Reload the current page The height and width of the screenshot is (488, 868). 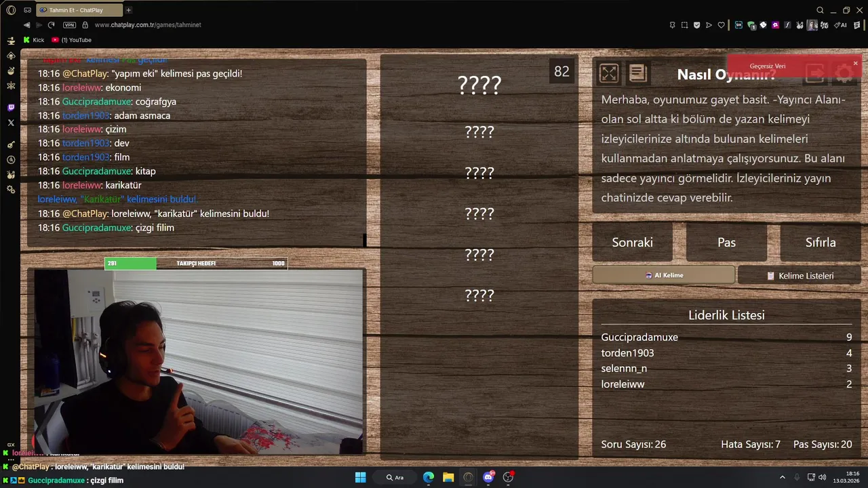pos(51,25)
